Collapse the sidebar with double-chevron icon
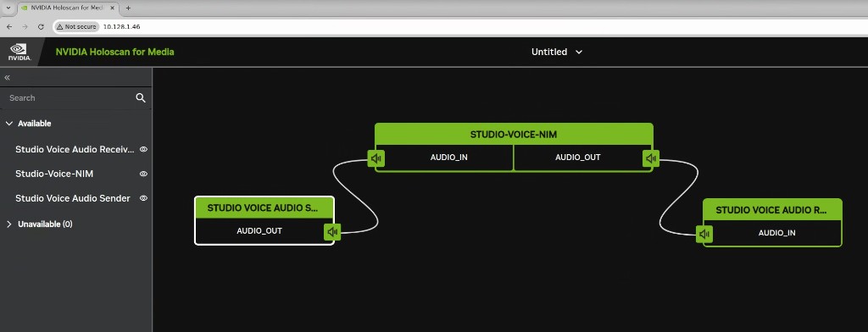868x332 pixels. pos(8,77)
